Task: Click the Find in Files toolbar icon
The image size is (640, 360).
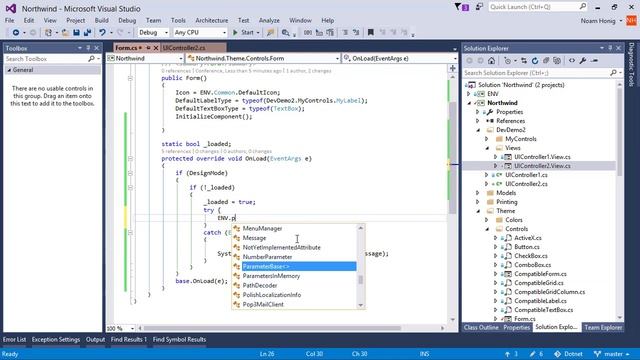Action: [x=285, y=33]
